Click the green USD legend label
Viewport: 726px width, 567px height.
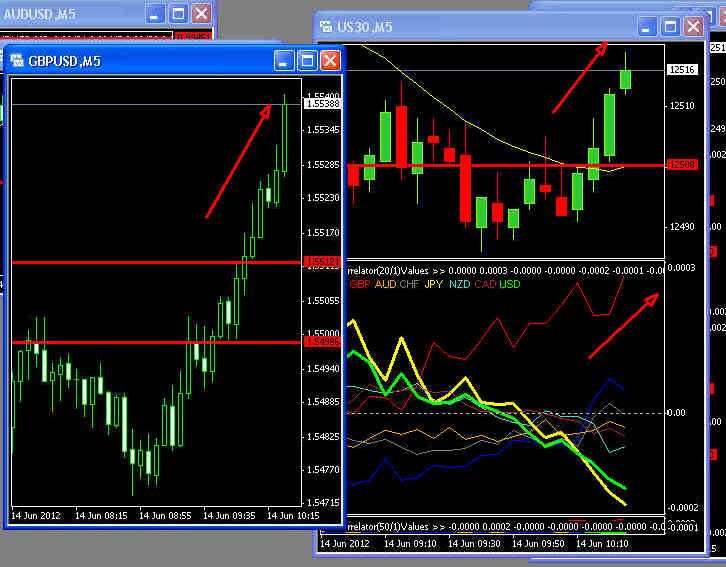click(510, 284)
